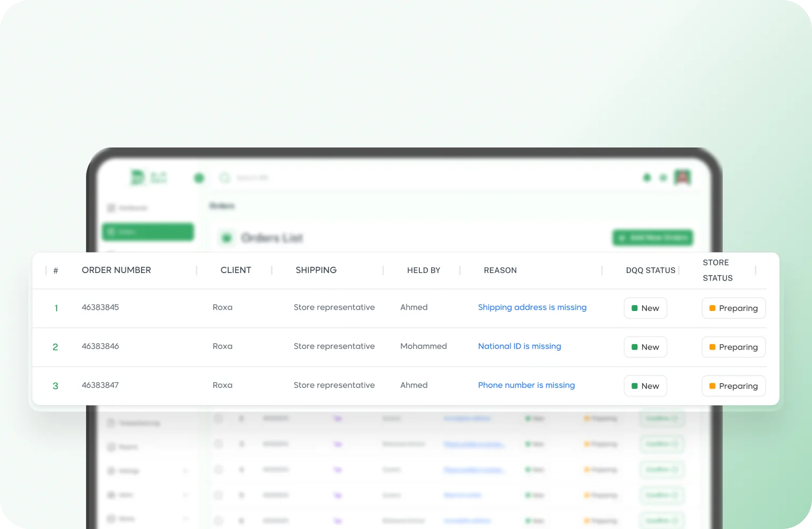Click the green square icon in order 46383845's New badge
The image size is (812, 529).
pyautogui.click(x=635, y=308)
